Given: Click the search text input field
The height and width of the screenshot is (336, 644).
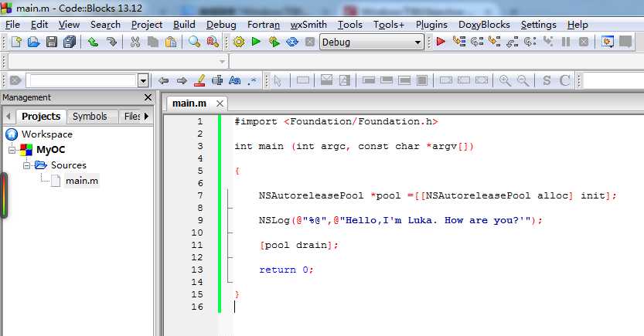Looking at the screenshot, I should [x=82, y=81].
